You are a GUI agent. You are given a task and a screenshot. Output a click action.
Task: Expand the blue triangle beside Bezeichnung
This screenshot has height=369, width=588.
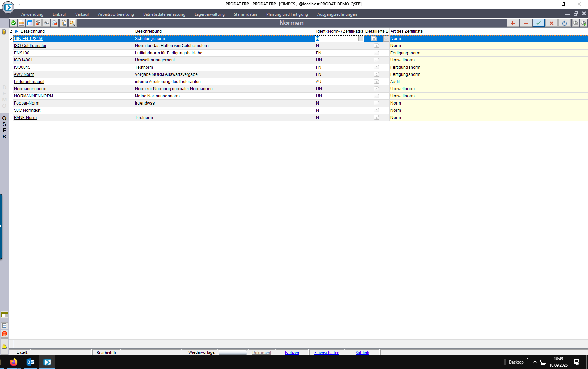(x=17, y=31)
